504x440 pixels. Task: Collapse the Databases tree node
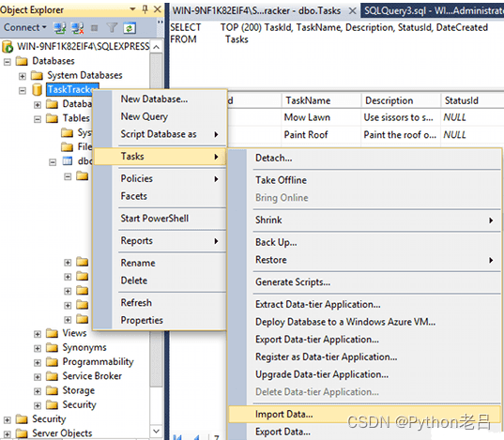(8, 62)
